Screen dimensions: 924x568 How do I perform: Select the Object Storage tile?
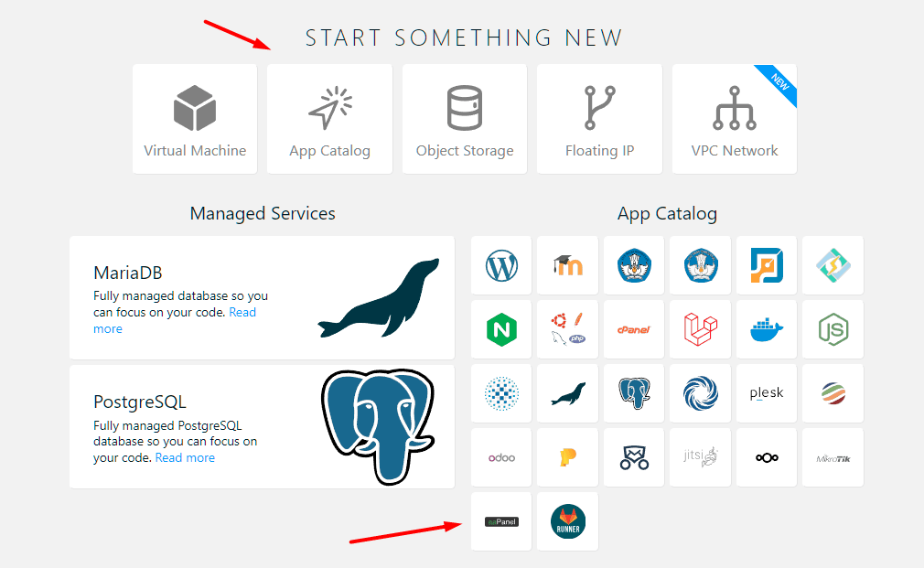tap(465, 119)
